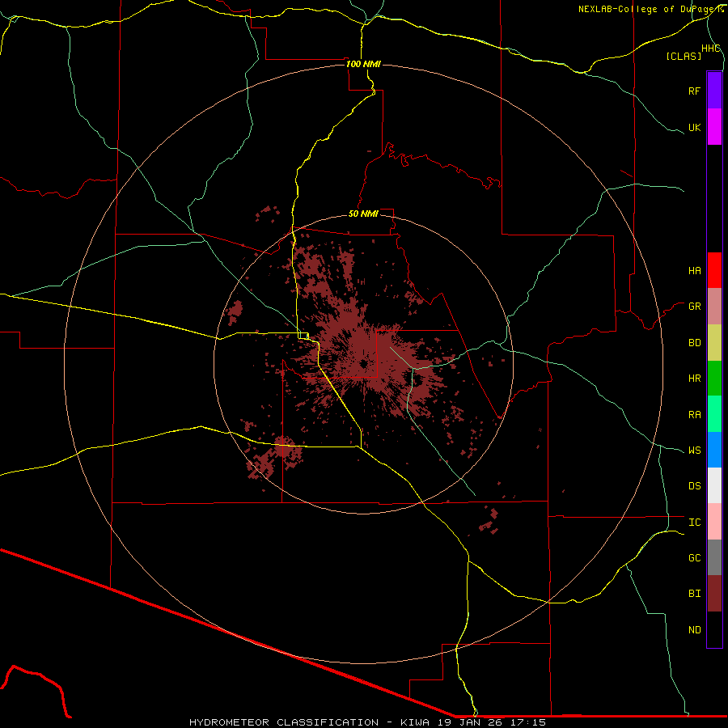Screen dimensions: 728x728
Task: Click the HHC product label
Action: [x=710, y=49]
